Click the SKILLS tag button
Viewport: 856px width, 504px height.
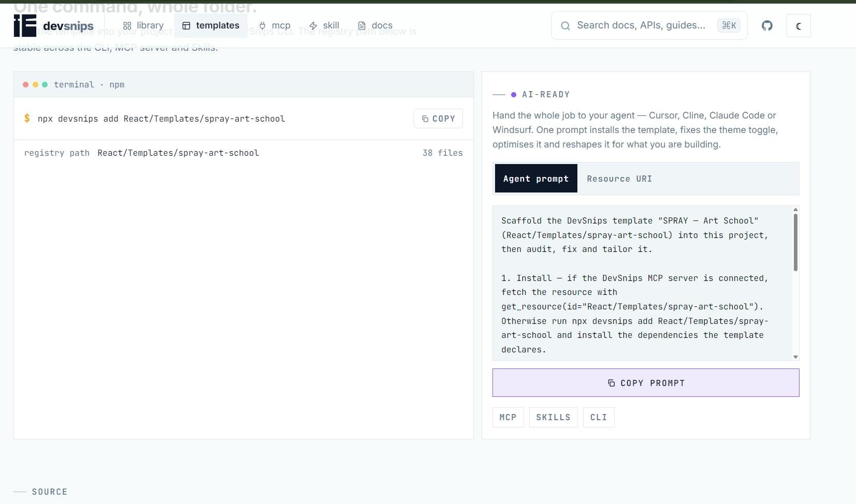click(x=553, y=417)
